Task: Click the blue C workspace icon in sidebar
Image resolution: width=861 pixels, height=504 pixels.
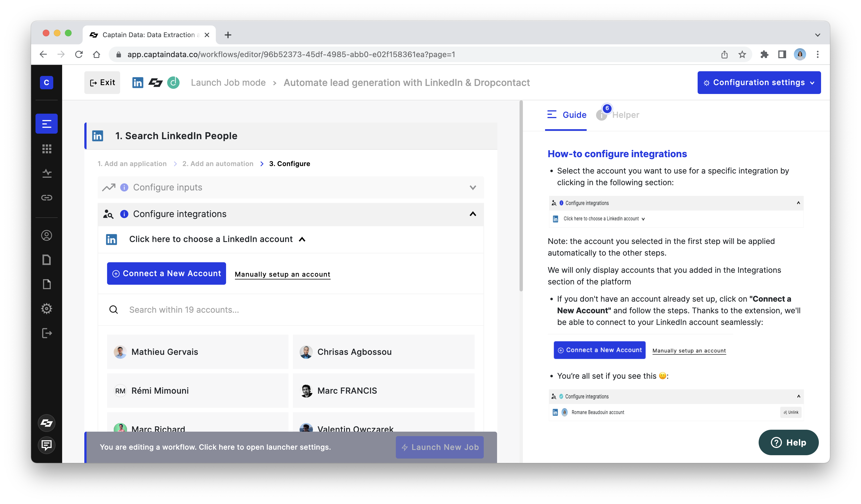Action: (x=47, y=82)
